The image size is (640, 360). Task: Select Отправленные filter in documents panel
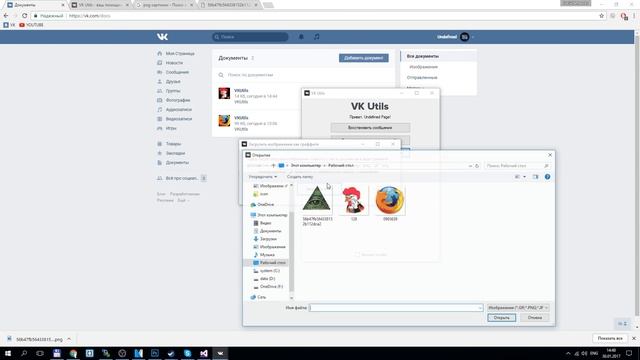422,78
